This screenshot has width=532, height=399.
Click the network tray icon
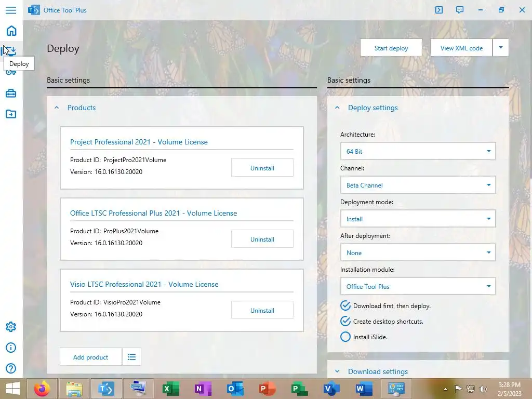[470, 389]
